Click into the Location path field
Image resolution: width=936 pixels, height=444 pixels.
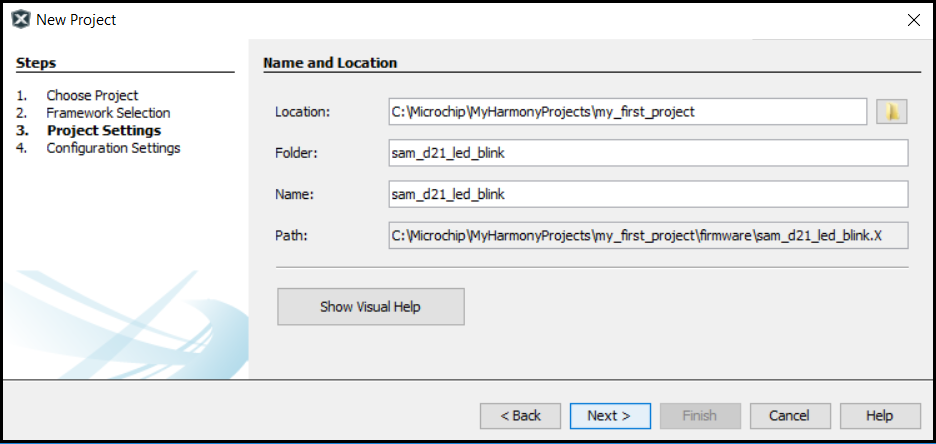pyautogui.click(x=627, y=112)
